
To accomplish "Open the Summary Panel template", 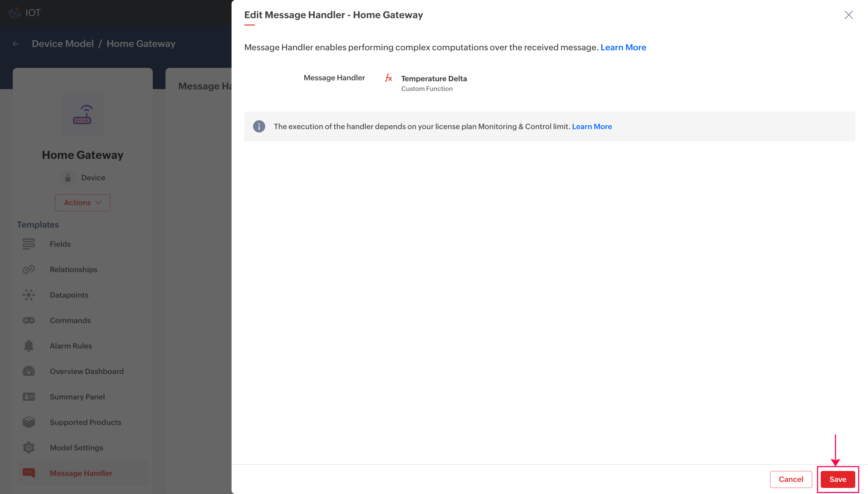I will [x=77, y=396].
